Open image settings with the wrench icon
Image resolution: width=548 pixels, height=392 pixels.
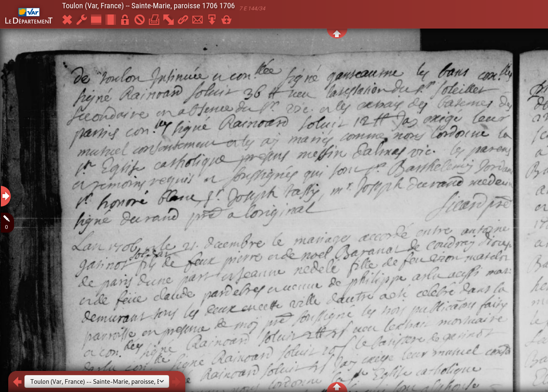81,20
